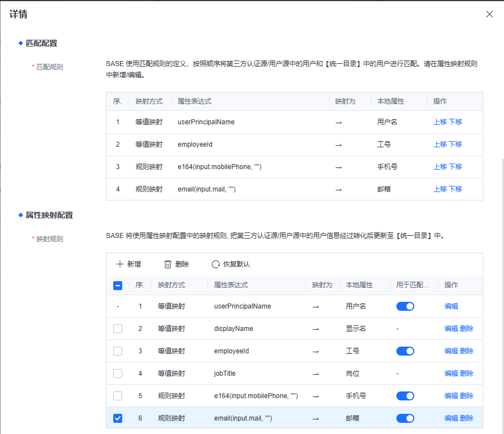
Task: Delete the e164 mobilePhone mapping rule
Action: click(x=466, y=396)
